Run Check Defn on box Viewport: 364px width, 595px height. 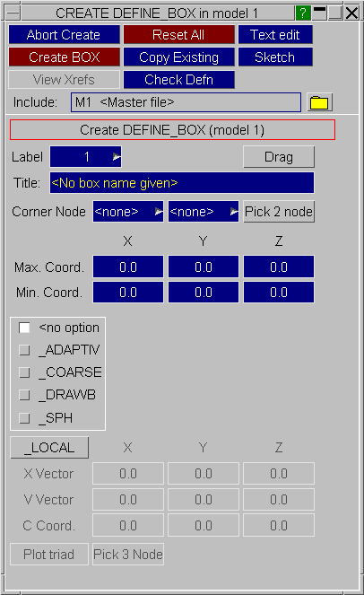pyautogui.click(x=179, y=80)
